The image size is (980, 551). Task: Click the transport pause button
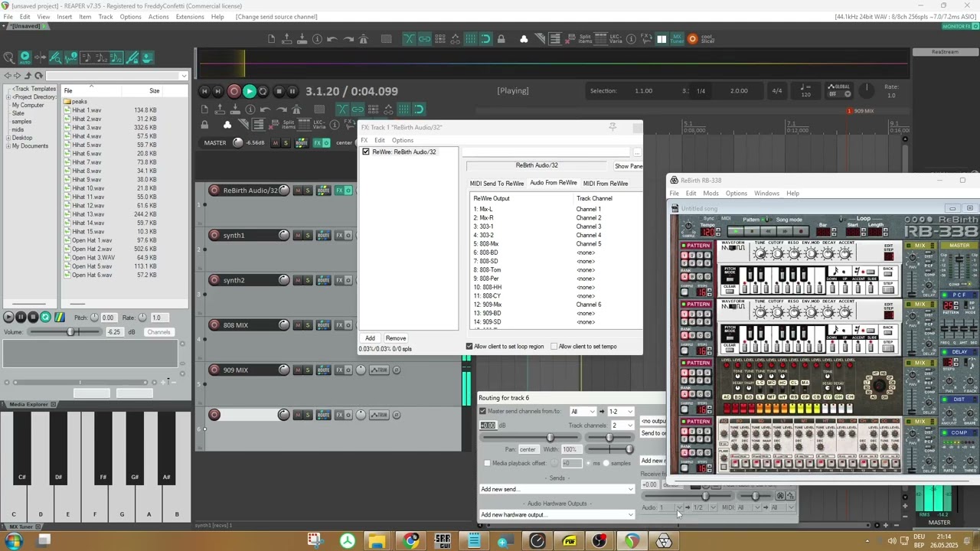tap(292, 91)
